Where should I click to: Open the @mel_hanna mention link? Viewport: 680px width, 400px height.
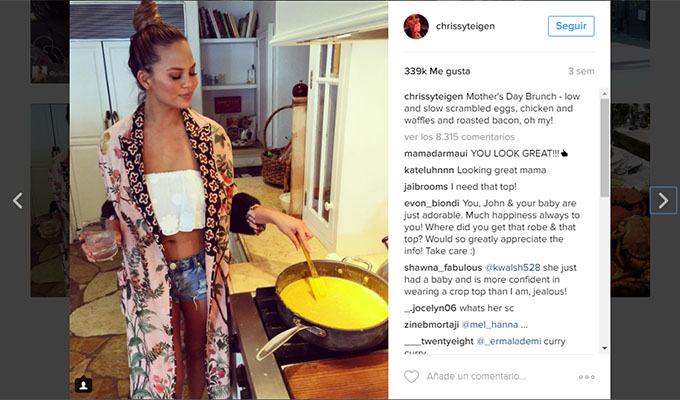tap(490, 325)
